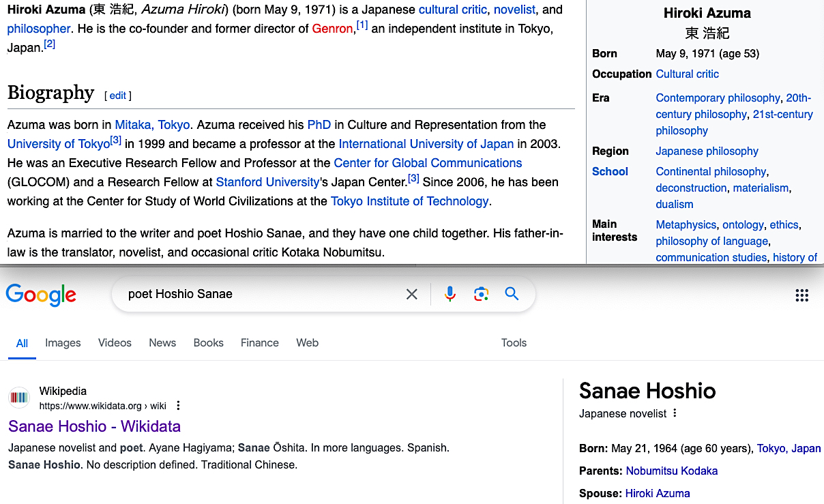824x504 pixels.
Task: Open the Tokyo Institute of Technology link
Action: click(x=409, y=201)
